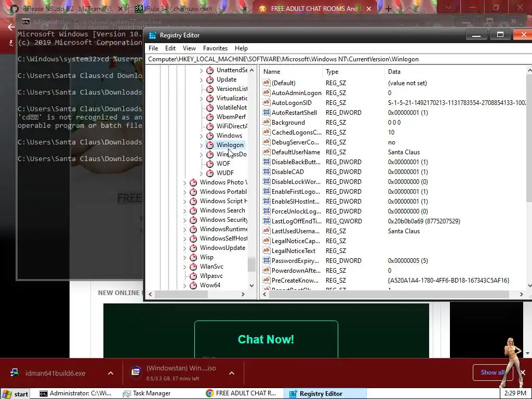Expand the Windows key under CurrentVersion
The image size is (532, 399).
coord(201,136)
